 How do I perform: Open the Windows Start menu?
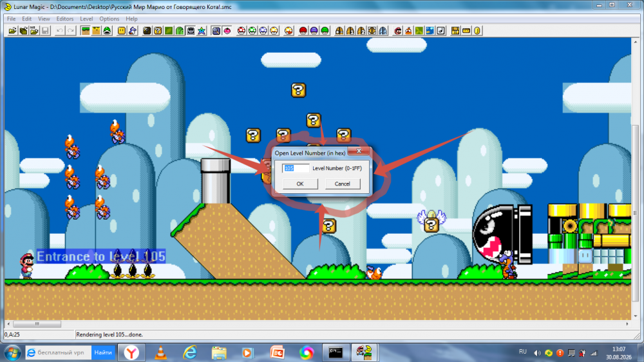click(13, 353)
